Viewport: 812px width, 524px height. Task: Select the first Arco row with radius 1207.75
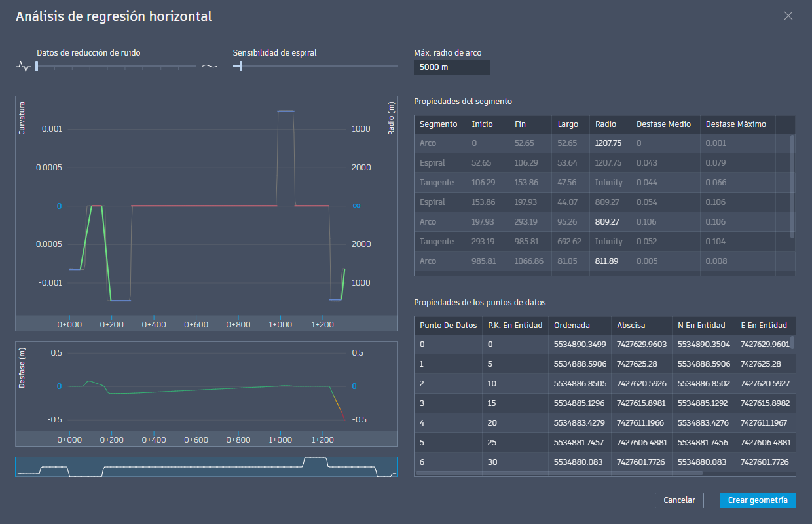point(601,143)
